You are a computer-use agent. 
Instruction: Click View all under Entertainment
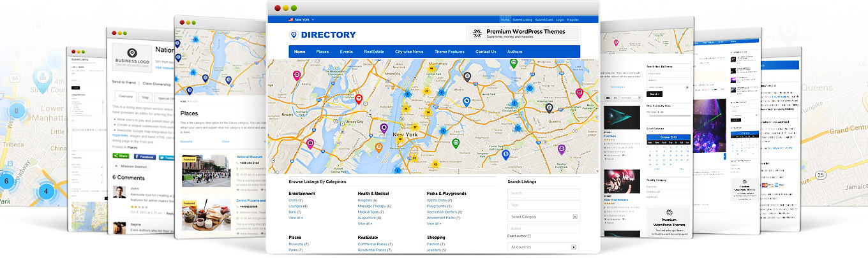tap(296, 218)
